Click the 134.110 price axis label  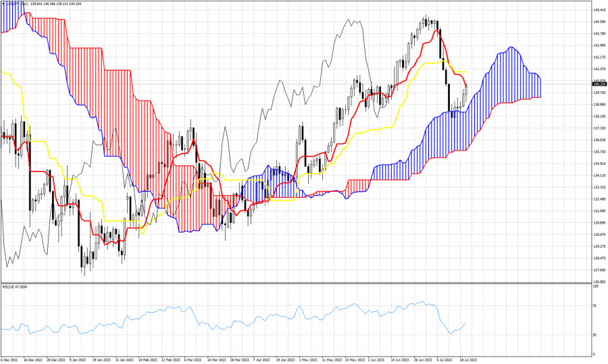[599, 175]
